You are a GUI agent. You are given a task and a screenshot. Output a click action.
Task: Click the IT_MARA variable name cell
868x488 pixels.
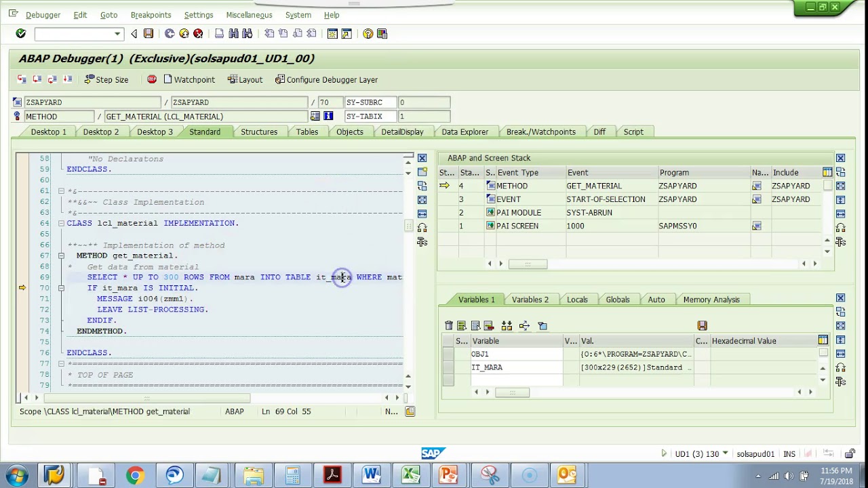516,367
